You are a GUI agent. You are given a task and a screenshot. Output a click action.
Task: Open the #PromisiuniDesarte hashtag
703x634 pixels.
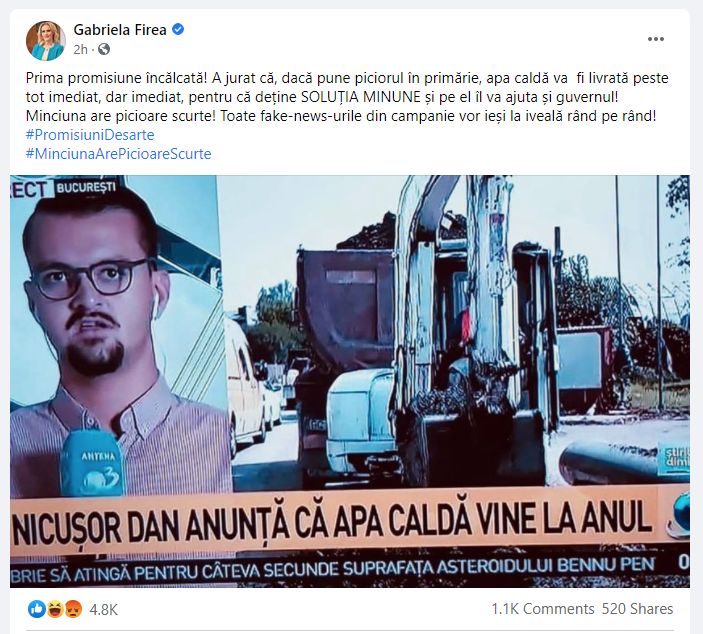90,135
